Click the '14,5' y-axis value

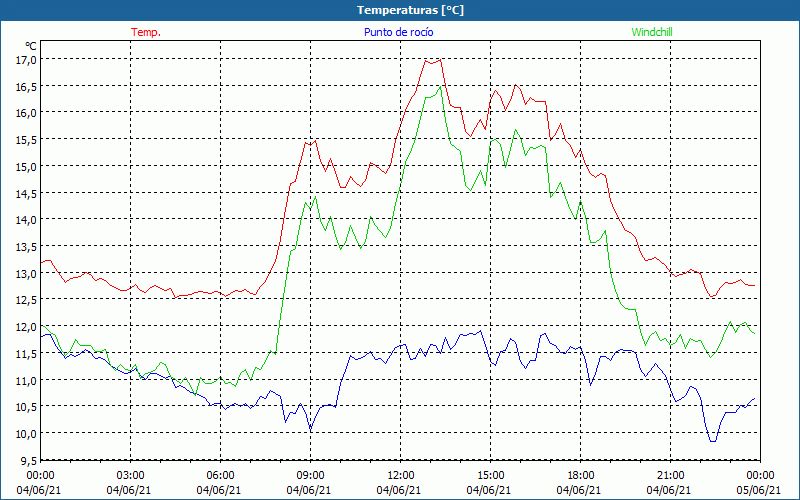pos(27,193)
